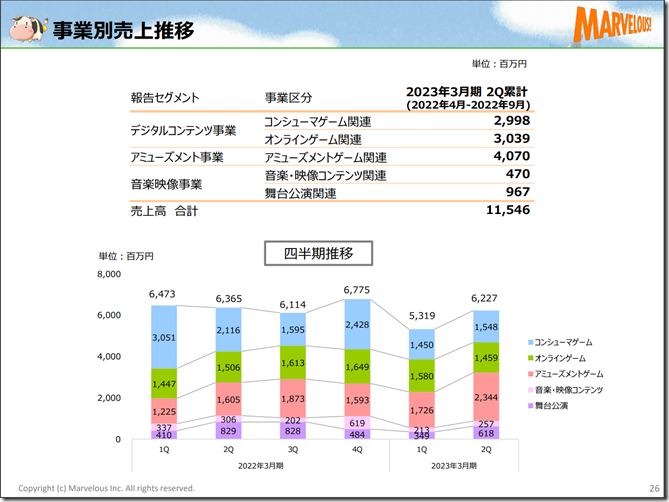The image size is (669, 502).
Task: Click the blue コンシューマゲーム legend swatch
Action: point(530,342)
